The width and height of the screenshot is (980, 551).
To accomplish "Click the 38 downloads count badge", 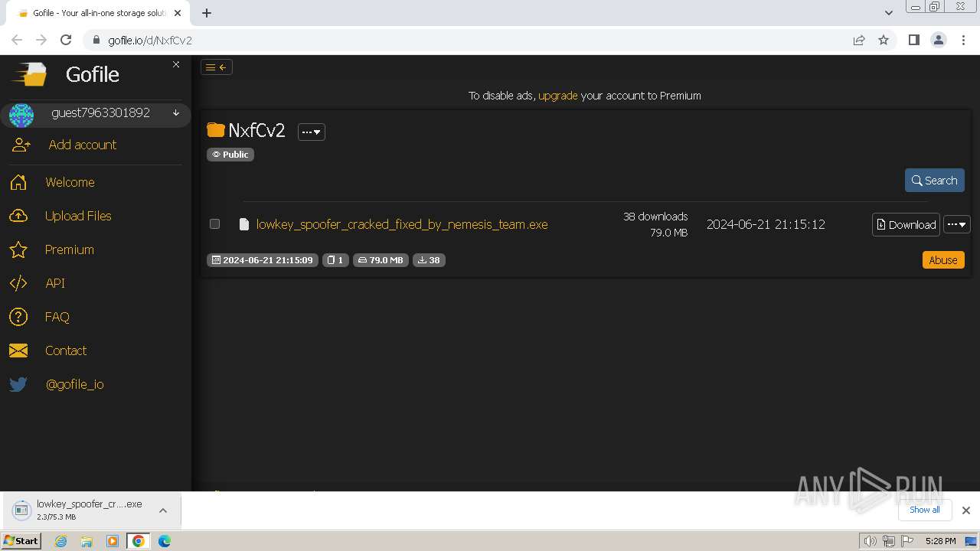I will click(x=429, y=260).
